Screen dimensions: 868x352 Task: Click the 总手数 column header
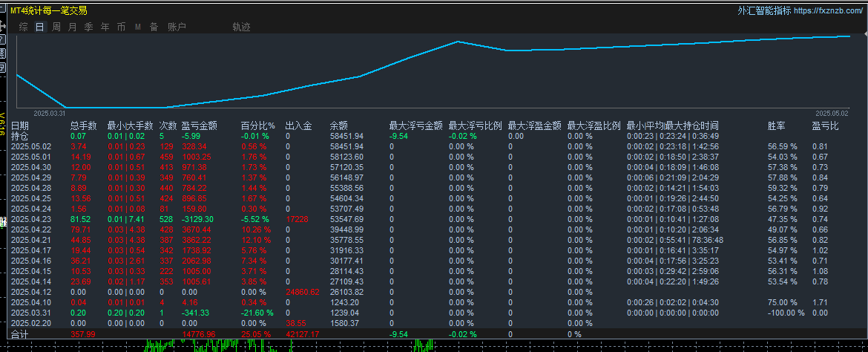[84, 126]
